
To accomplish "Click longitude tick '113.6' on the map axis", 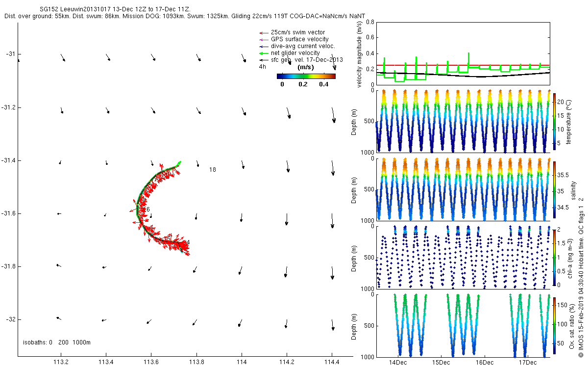I will (x=151, y=362).
